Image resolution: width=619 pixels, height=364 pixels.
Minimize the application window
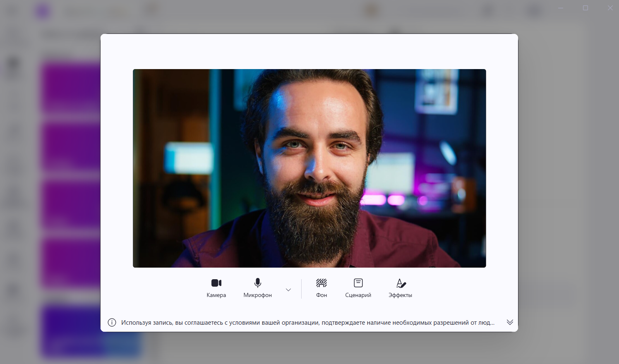561,8
